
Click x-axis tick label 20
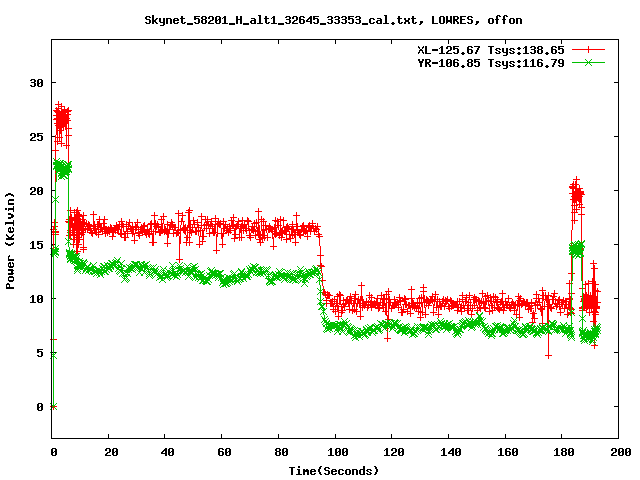[111, 452]
